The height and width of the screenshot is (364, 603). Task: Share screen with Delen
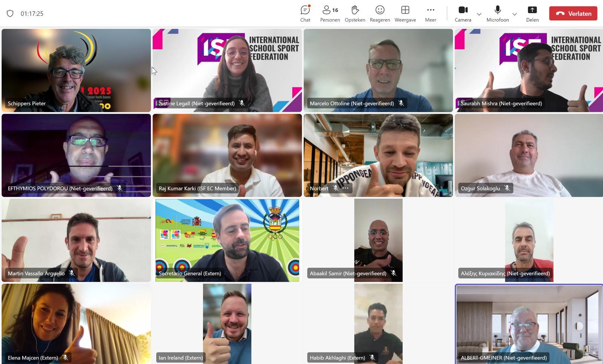pyautogui.click(x=532, y=14)
